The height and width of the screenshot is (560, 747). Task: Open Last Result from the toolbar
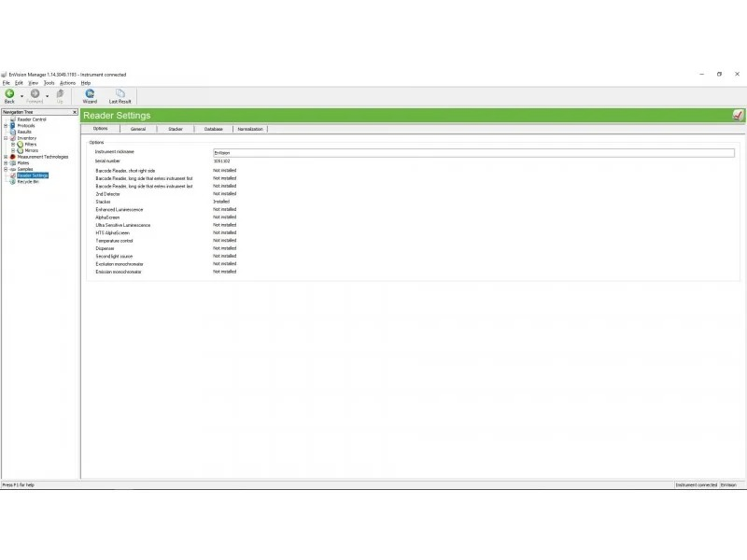(x=120, y=94)
